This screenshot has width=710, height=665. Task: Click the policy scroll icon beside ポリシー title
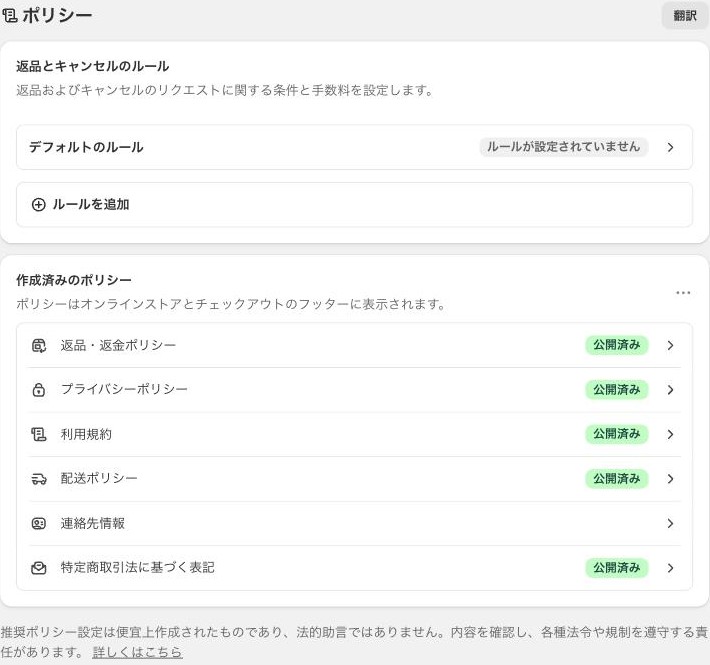click(x=10, y=16)
